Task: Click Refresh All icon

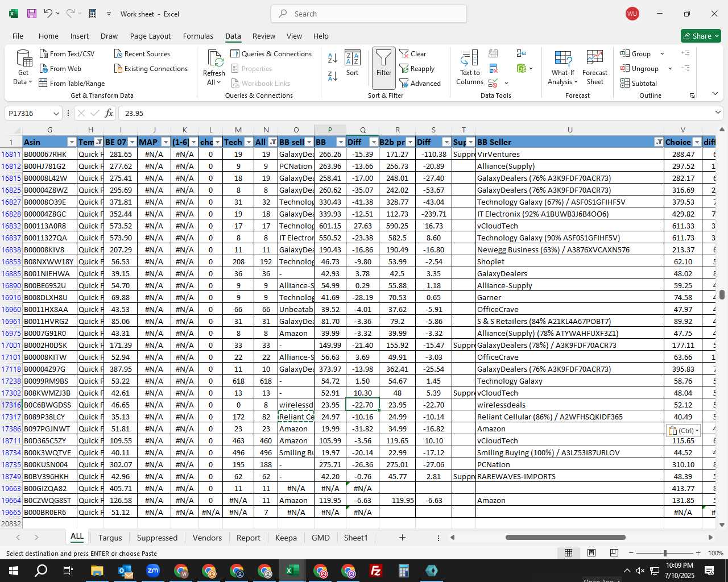Action: (214, 68)
